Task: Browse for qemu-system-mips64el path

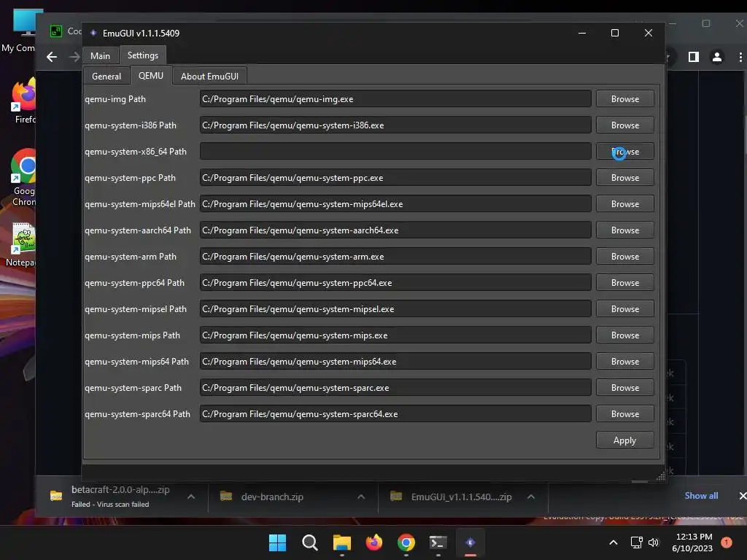Action: pyautogui.click(x=625, y=204)
